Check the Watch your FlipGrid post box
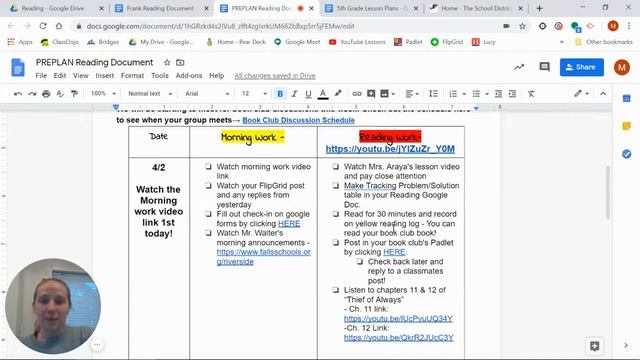Image resolution: width=640 pixels, height=360 pixels. 209,186
